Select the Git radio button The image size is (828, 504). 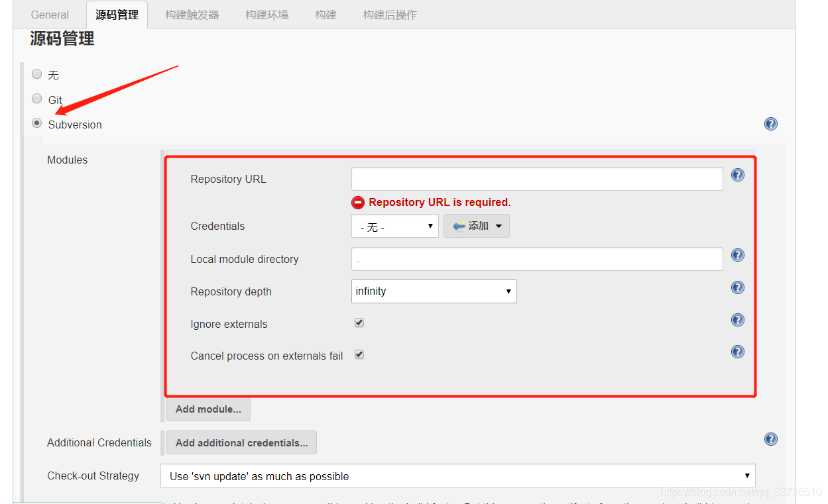pyautogui.click(x=37, y=99)
